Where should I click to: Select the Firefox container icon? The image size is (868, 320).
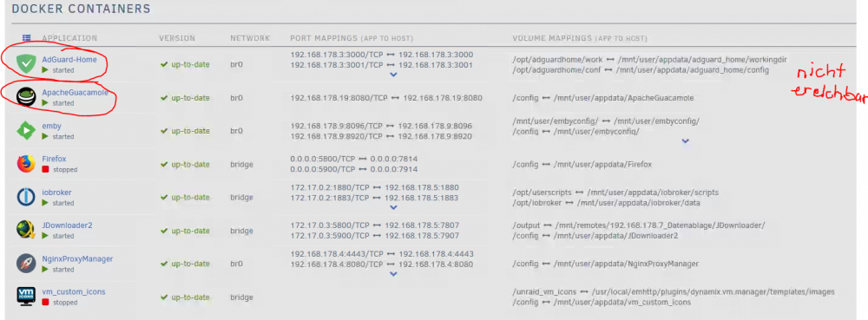[26, 164]
